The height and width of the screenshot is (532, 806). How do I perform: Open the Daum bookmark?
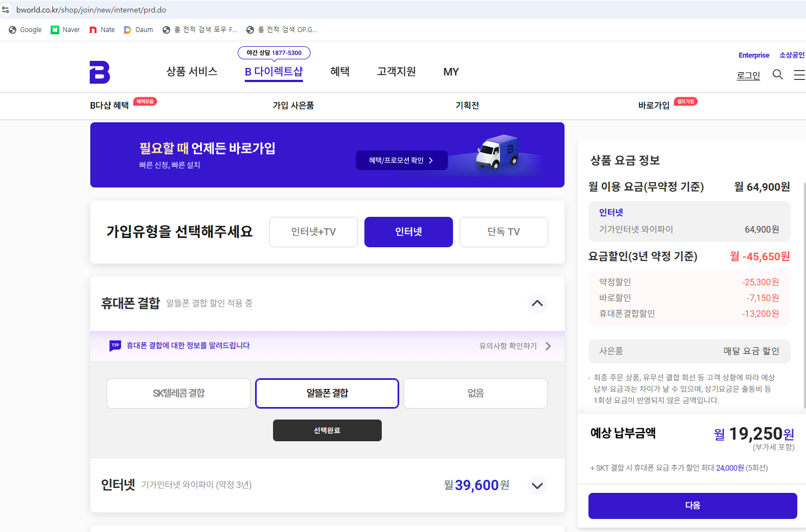(x=139, y=30)
